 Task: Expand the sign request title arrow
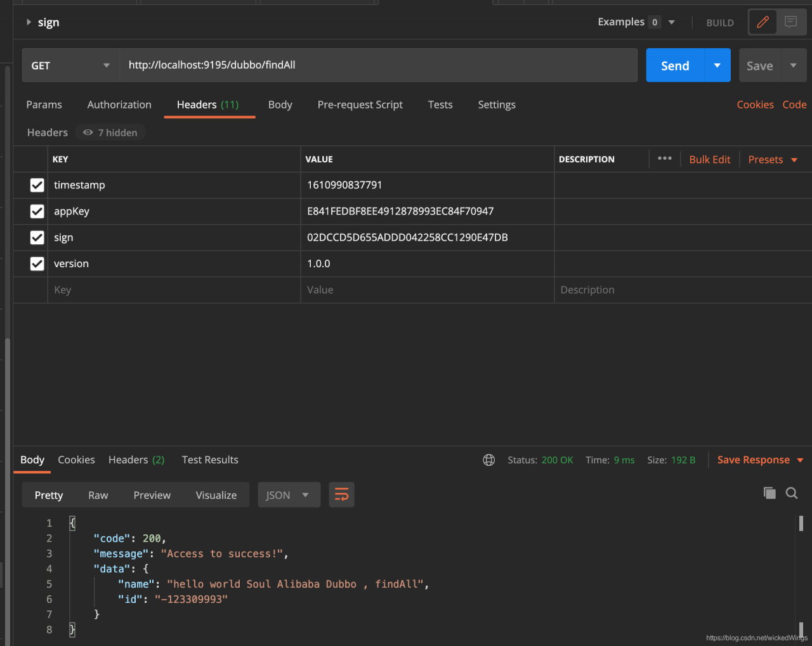pos(29,22)
